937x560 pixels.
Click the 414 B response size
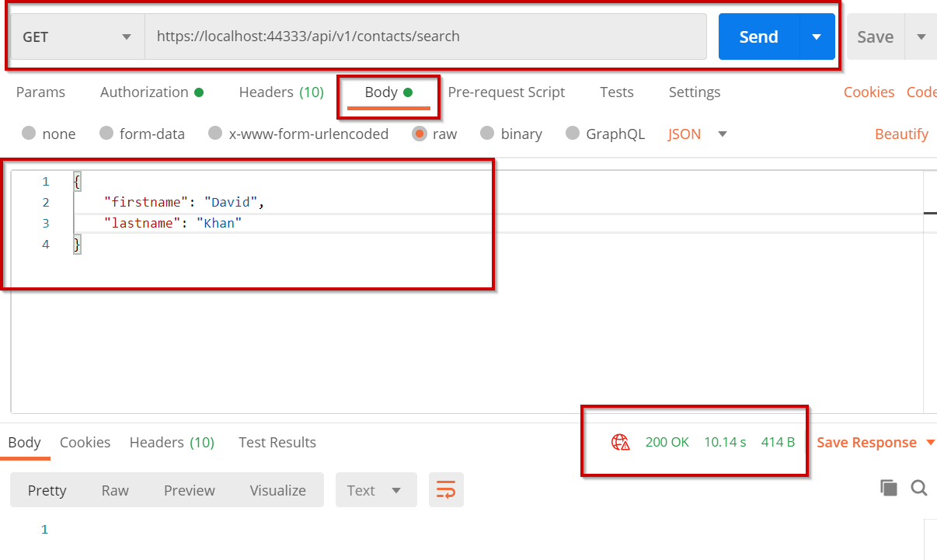[x=778, y=442]
